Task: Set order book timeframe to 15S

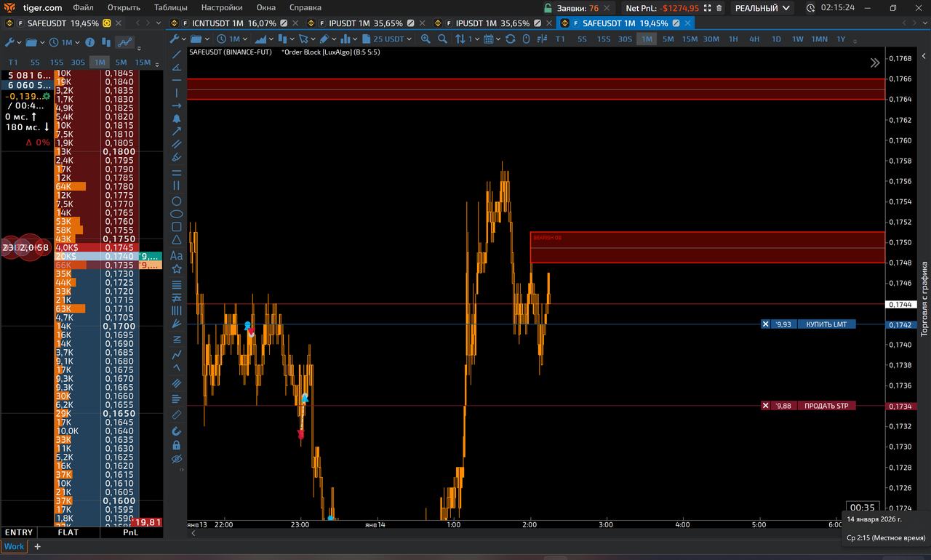Action: click(x=56, y=63)
